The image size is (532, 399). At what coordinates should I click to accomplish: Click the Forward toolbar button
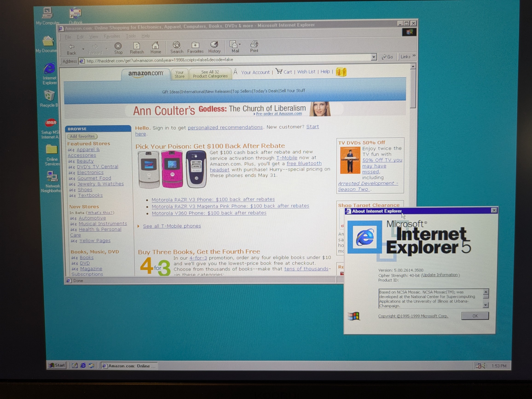[95, 49]
